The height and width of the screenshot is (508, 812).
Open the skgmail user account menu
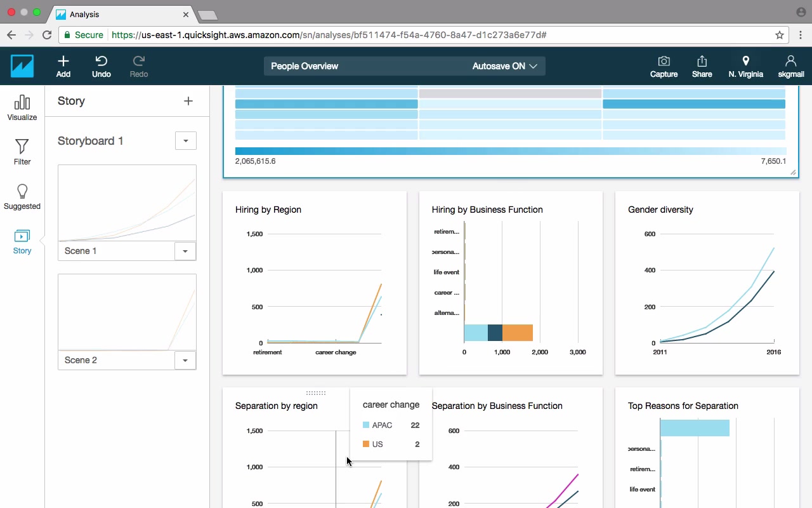[791, 66]
